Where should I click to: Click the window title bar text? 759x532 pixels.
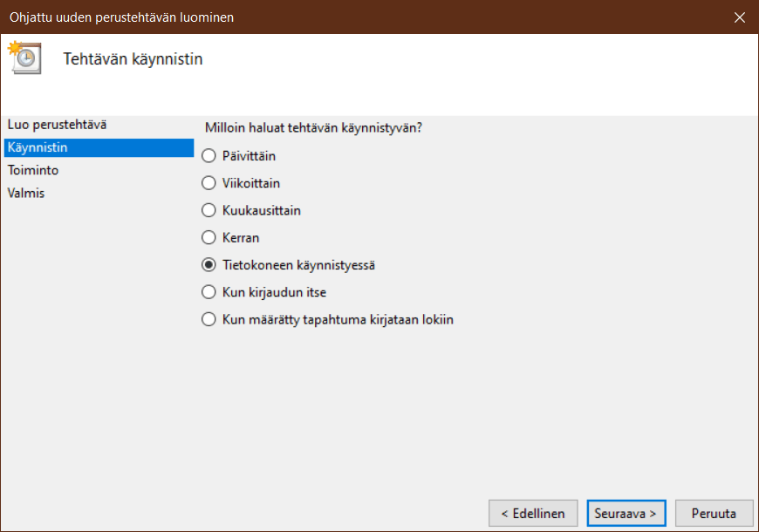(121, 17)
